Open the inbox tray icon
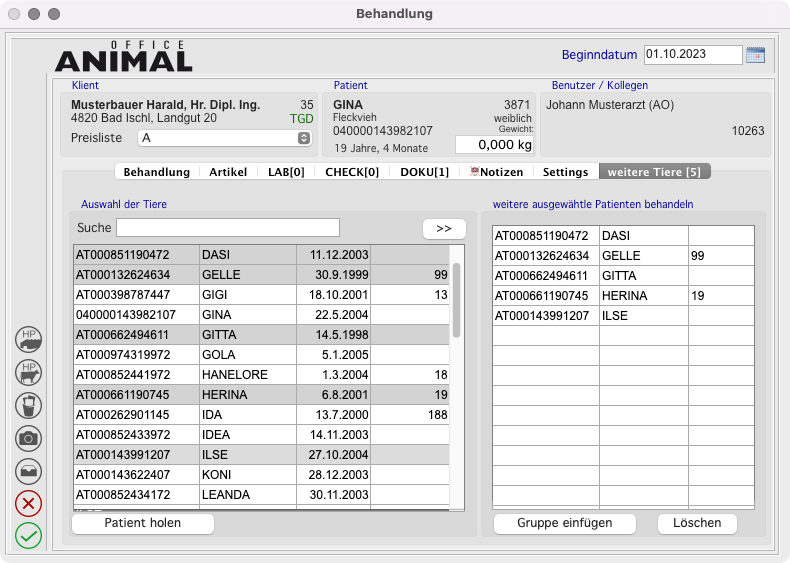The height and width of the screenshot is (563, 790). [29, 470]
